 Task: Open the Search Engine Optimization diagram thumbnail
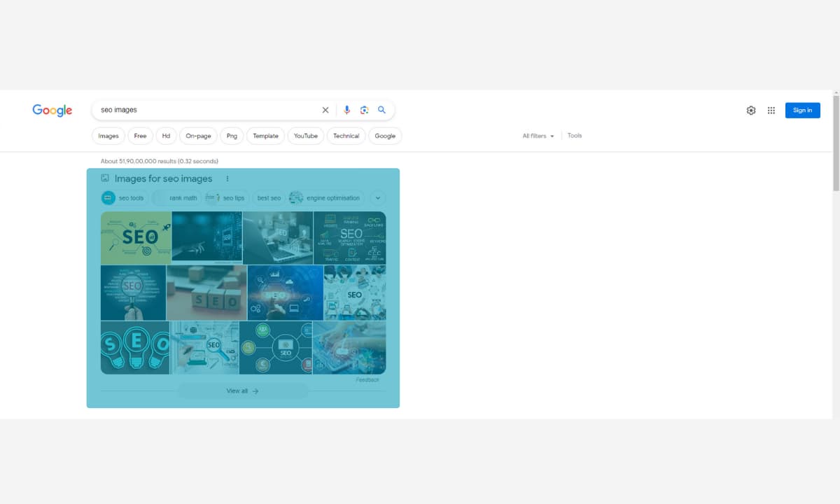click(x=350, y=238)
